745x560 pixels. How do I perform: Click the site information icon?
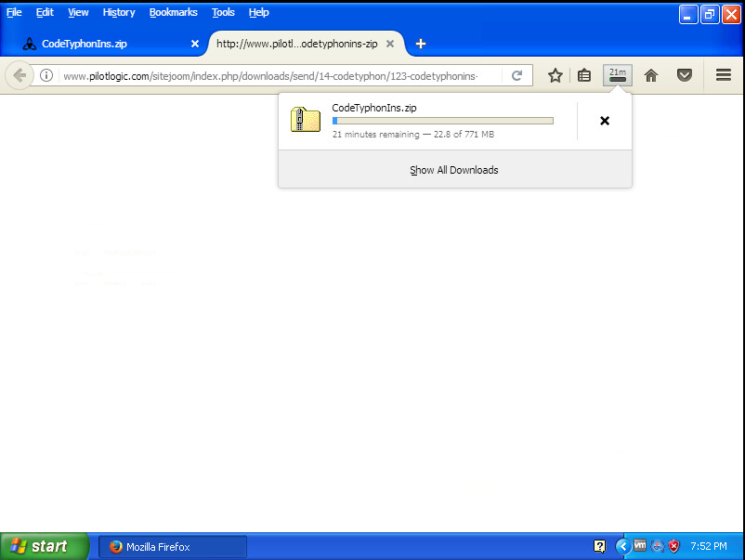(x=46, y=76)
